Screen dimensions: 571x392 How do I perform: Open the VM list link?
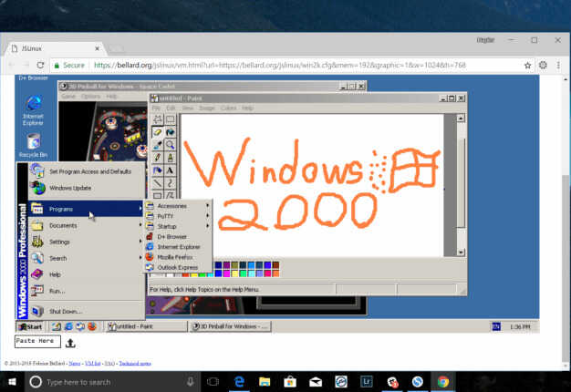[x=92, y=363]
